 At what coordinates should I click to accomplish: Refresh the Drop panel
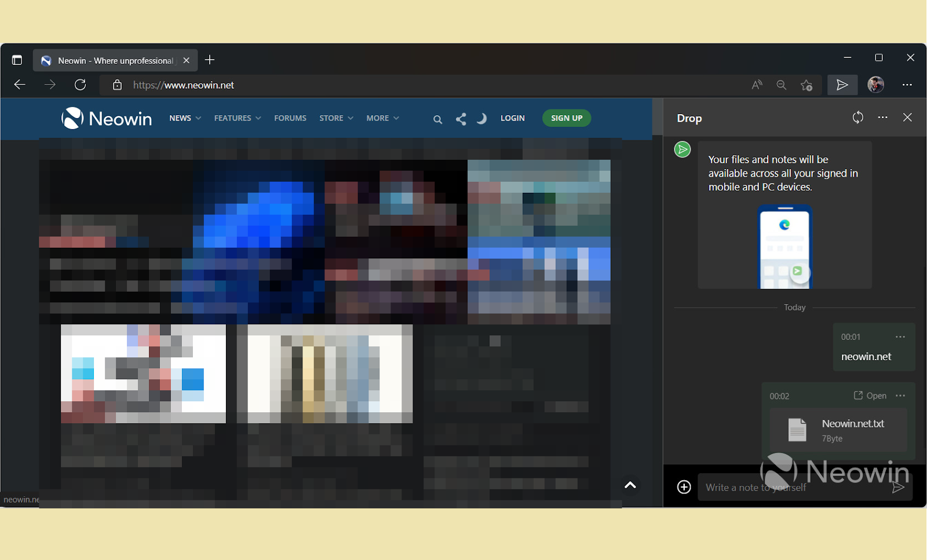coord(858,118)
